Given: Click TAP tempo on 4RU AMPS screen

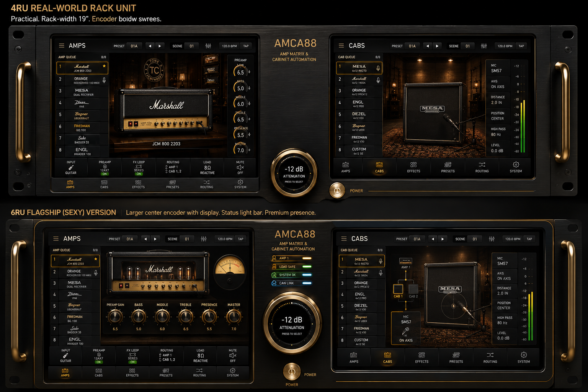Looking at the screenshot, I should tap(246, 46).
